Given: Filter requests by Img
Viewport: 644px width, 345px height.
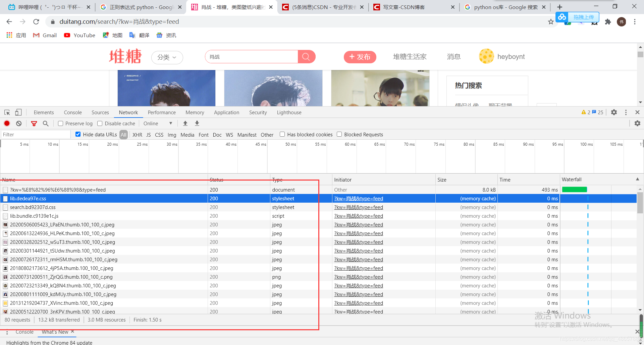Looking at the screenshot, I should click(172, 135).
